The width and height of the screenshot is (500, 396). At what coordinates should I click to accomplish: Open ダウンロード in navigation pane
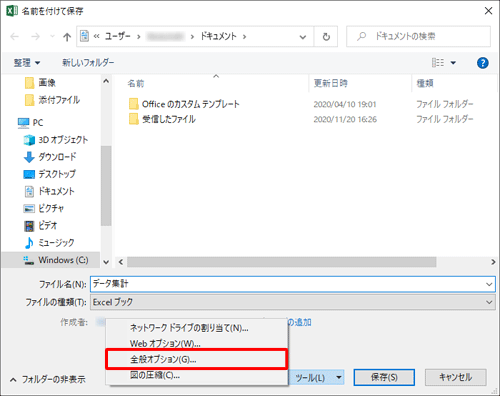tap(50, 157)
